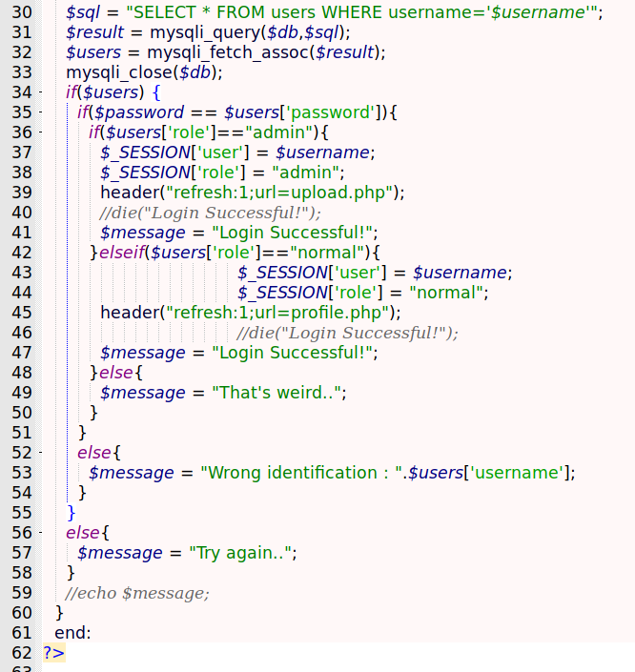Click $users['username'] on line 53

click(x=488, y=473)
